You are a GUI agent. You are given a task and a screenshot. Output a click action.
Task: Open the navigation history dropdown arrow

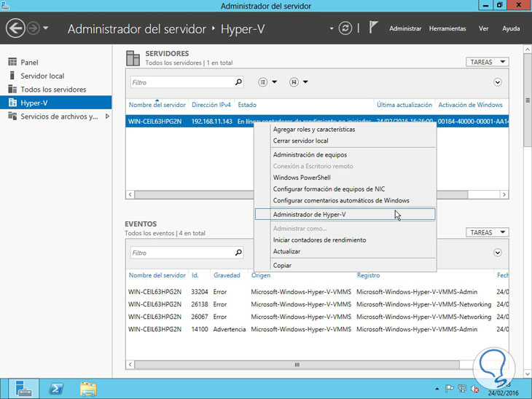coord(46,28)
